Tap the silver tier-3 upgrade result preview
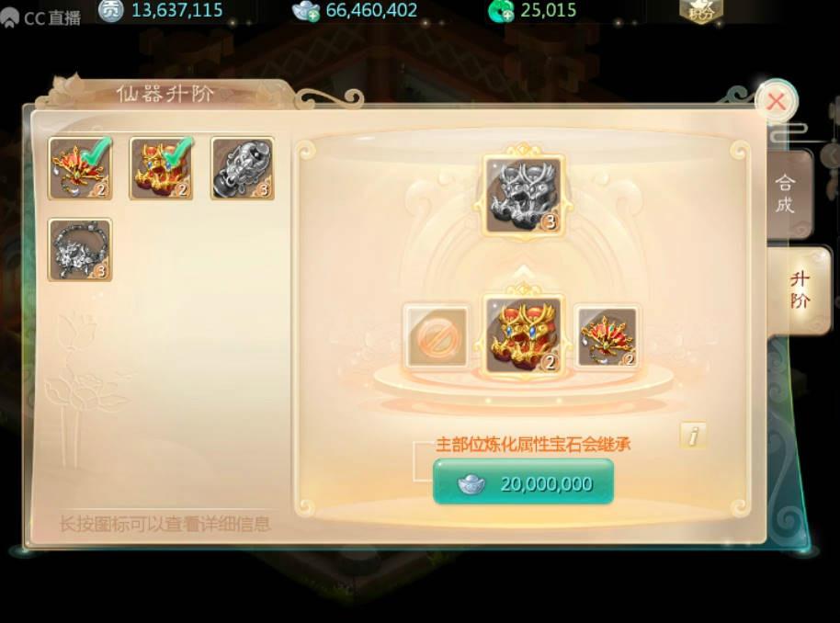Viewport: 840px width, 623px height. coord(524,195)
